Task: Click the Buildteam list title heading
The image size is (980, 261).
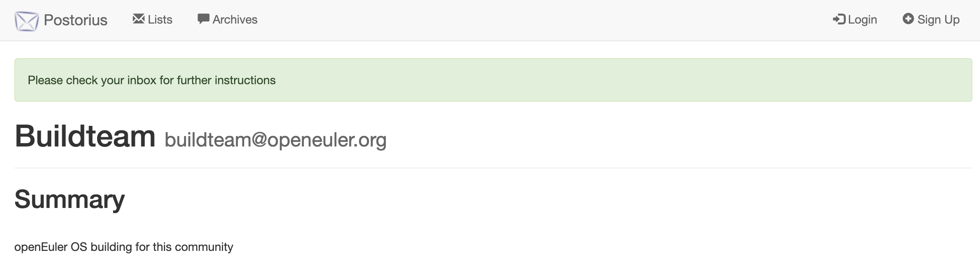Action: pyautogui.click(x=85, y=136)
